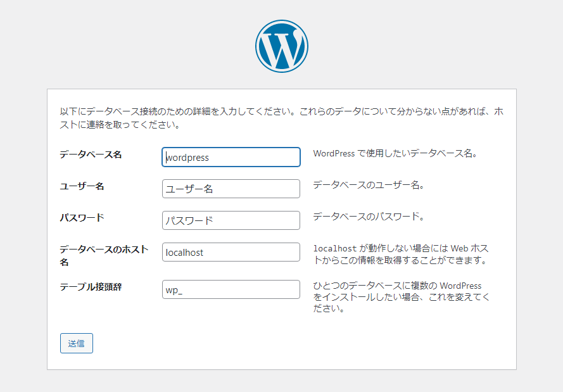Click the localhost host help text
This screenshot has height=392, width=563.
coord(401,254)
